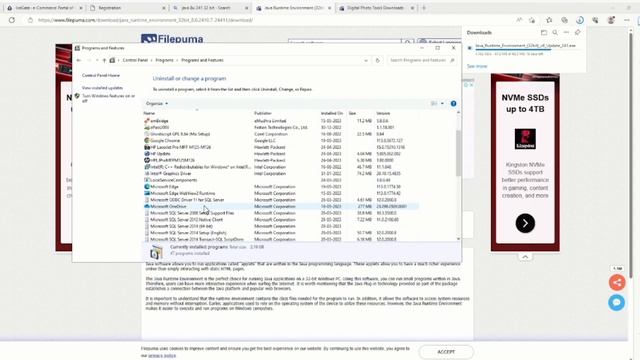The image size is (640, 360).
Task: Click the Google Chrome program icon
Action: click(x=147, y=140)
